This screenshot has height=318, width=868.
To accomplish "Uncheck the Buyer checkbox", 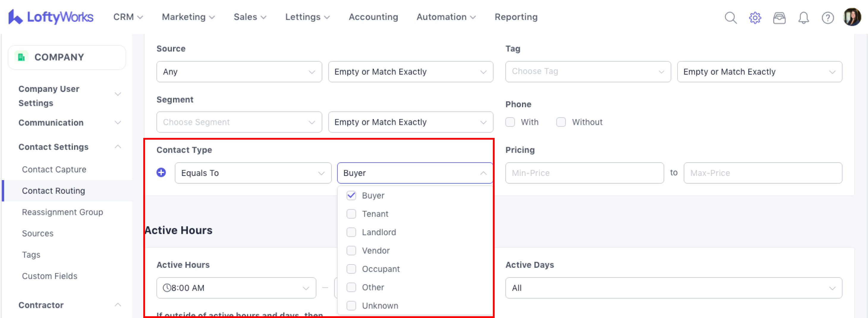I will pyautogui.click(x=351, y=195).
